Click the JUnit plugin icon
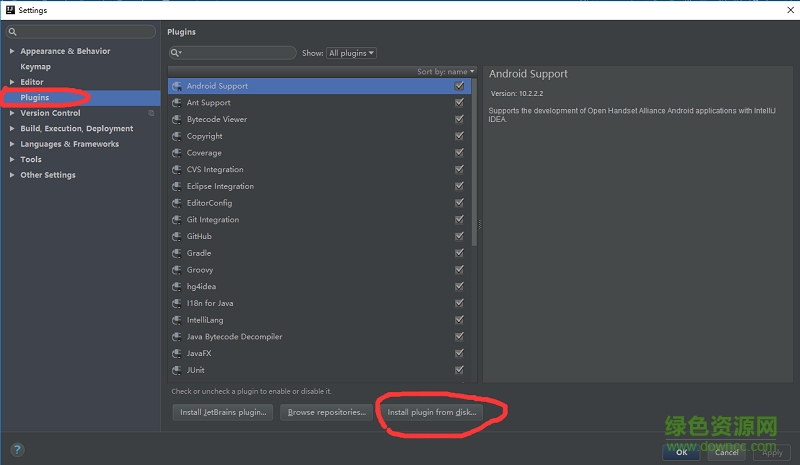 click(x=177, y=370)
